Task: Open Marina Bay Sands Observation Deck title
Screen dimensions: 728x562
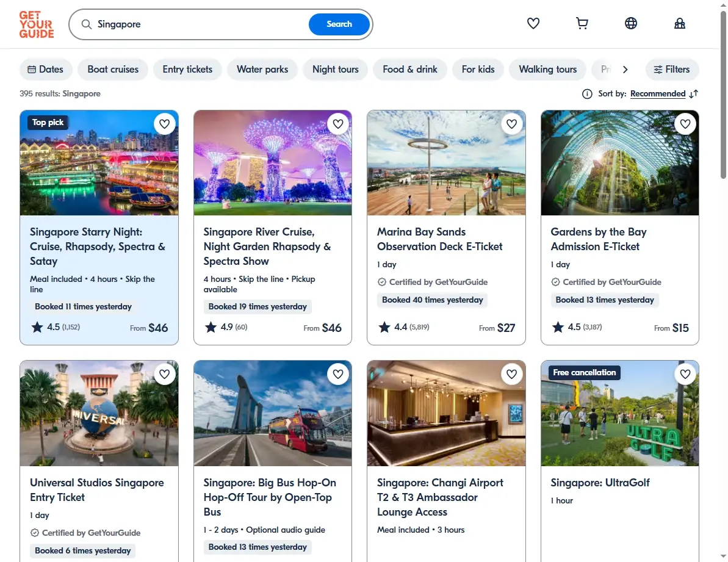Action: [440, 239]
